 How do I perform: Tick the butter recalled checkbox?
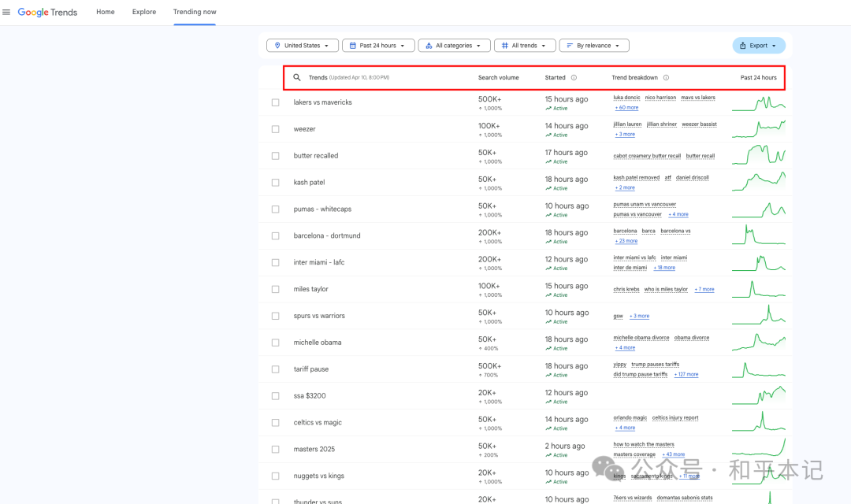coord(276,156)
